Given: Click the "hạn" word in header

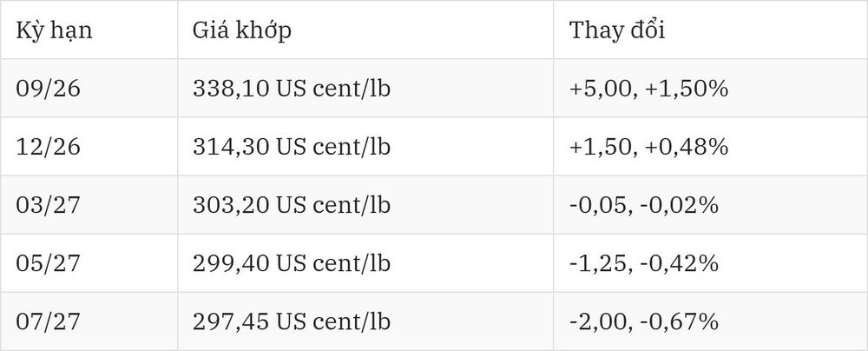Looking at the screenshot, I should (x=71, y=31).
